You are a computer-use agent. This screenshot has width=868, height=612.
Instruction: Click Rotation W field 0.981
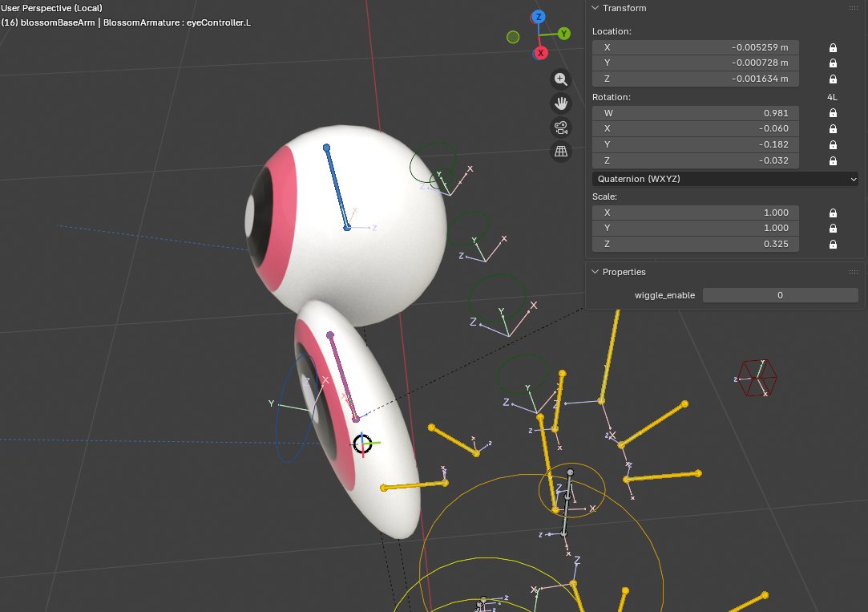tap(696, 113)
